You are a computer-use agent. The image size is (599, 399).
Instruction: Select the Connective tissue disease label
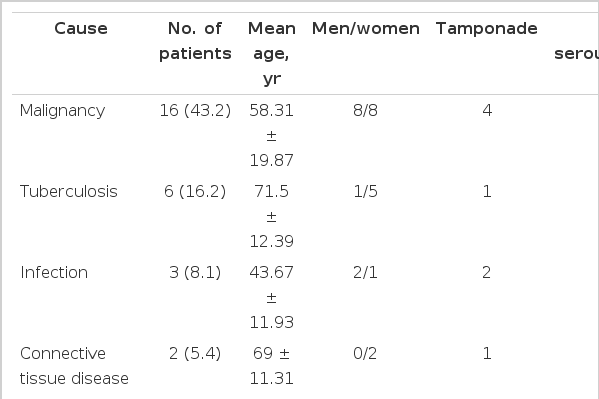click(74, 366)
